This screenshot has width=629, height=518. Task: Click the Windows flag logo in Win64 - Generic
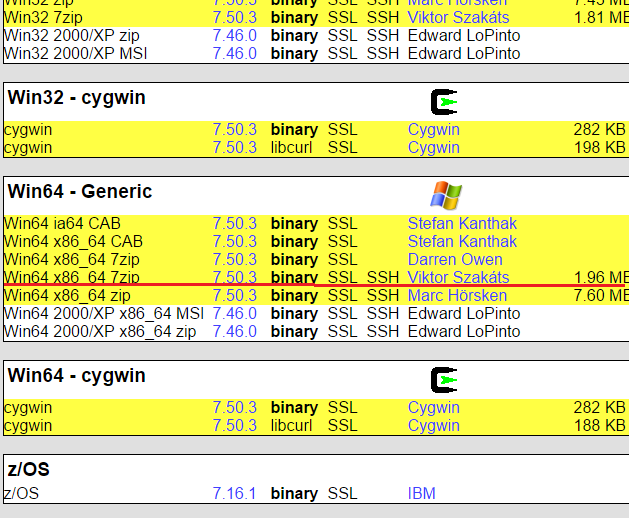pos(446,195)
